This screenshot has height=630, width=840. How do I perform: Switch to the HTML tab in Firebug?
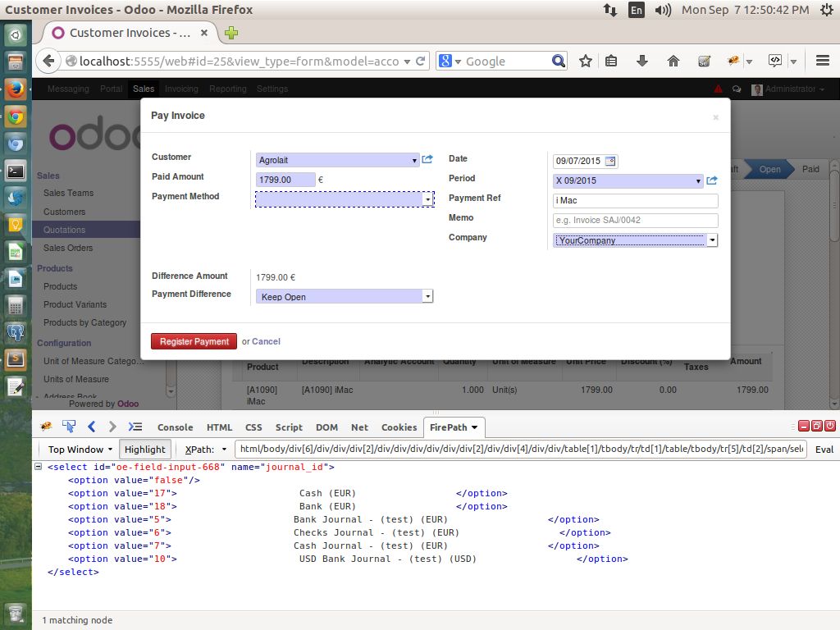pyautogui.click(x=220, y=427)
